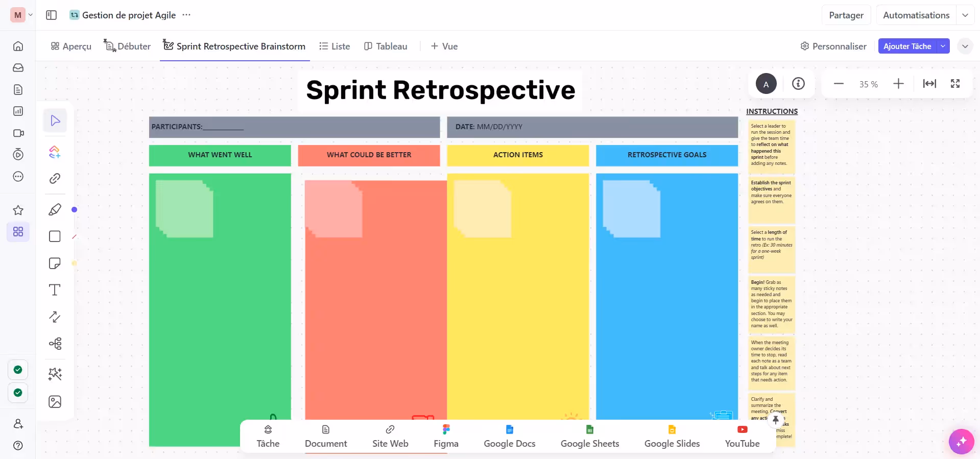Viewport: 980px width, 459px height.
Task: Open the image insert tool
Action: 55,402
